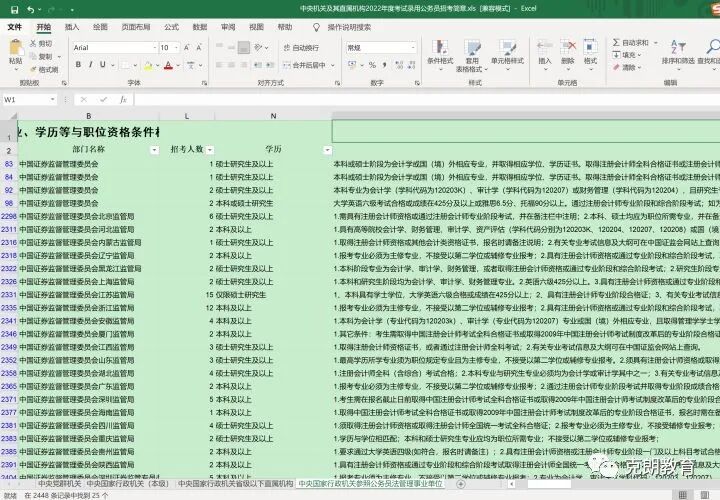This screenshot has width=720, height=500.
Task: Open Alignment (对齐方式) dialog launcher
Action: tap(338, 83)
